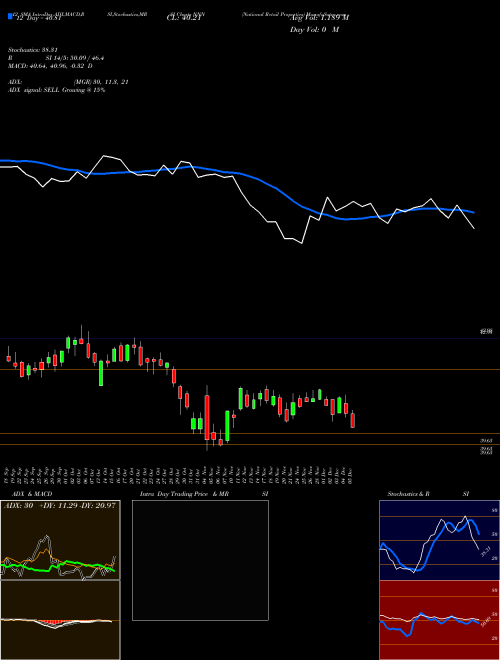Click the '38.31' label on the Stochastics chart
The height and width of the screenshot is (660, 500).
point(486,552)
